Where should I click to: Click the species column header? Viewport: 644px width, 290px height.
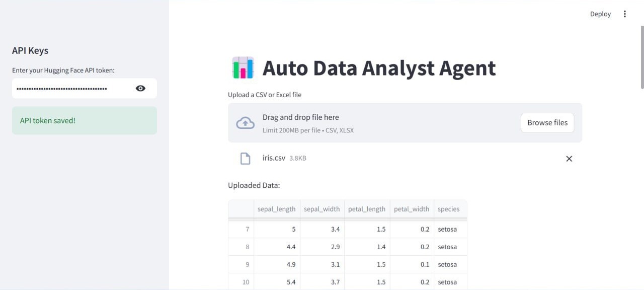(x=449, y=209)
